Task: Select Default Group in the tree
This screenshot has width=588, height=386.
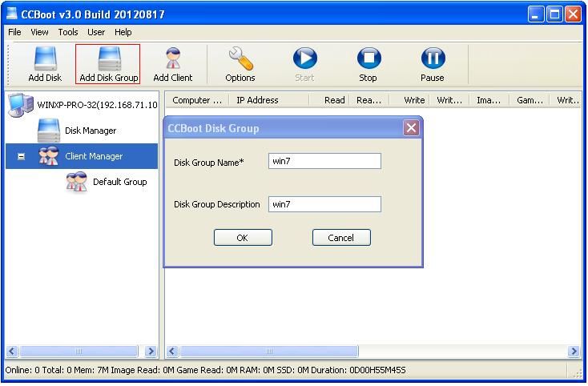Action: (x=106, y=182)
